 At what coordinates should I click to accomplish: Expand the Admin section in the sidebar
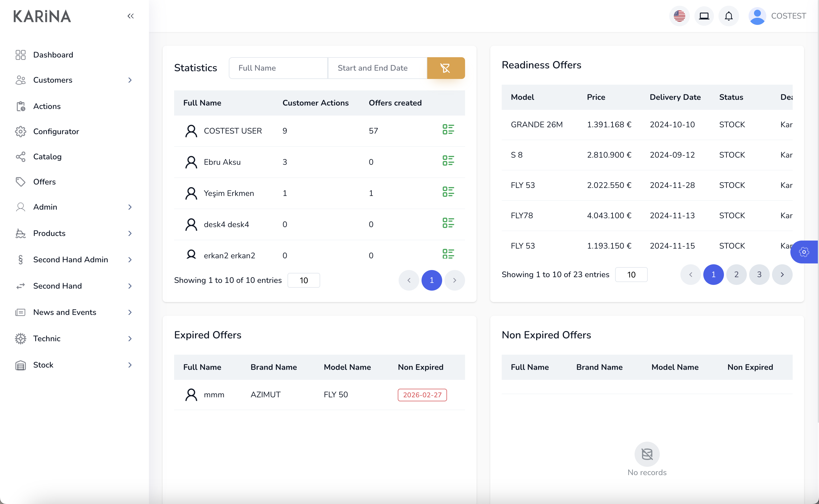pos(130,207)
